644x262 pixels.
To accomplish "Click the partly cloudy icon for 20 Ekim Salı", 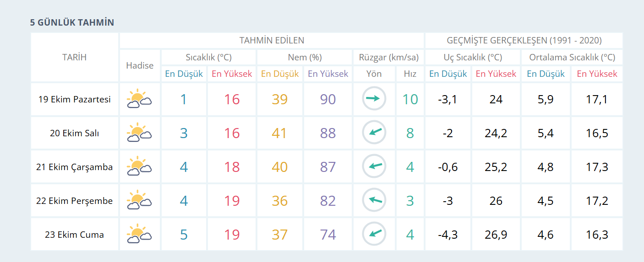I will pyautogui.click(x=140, y=133).
